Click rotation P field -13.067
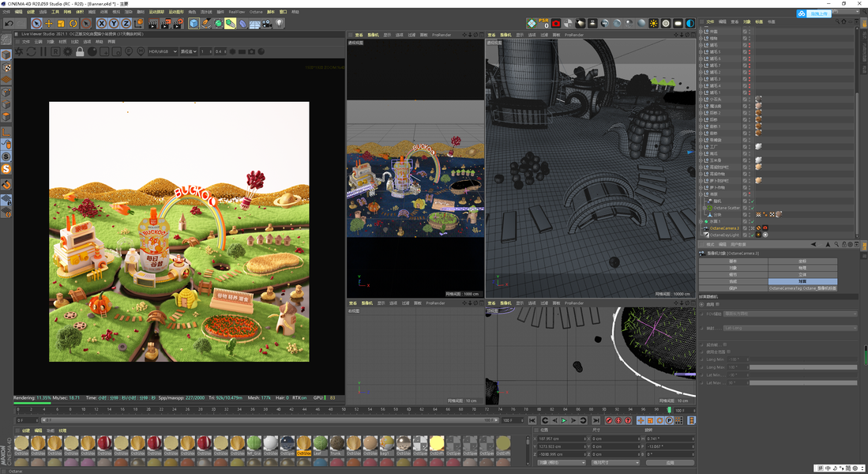Viewport: 868px width, 474px height. point(670,446)
